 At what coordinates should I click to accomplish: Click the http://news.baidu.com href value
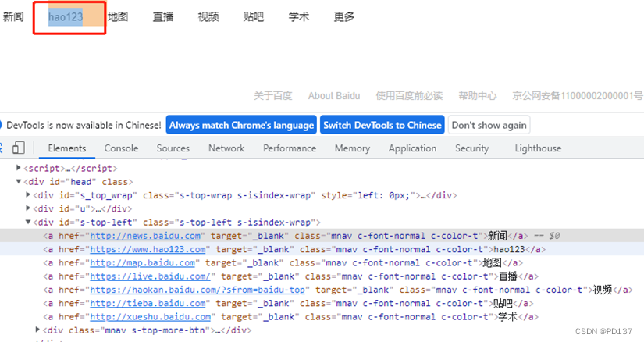click(145, 236)
